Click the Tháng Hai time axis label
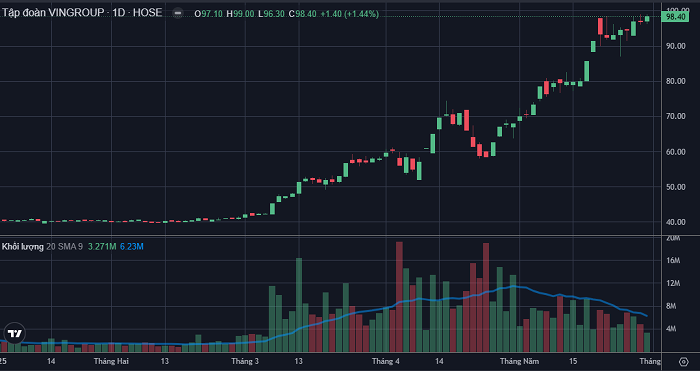The width and height of the screenshot is (700, 371). click(x=111, y=361)
